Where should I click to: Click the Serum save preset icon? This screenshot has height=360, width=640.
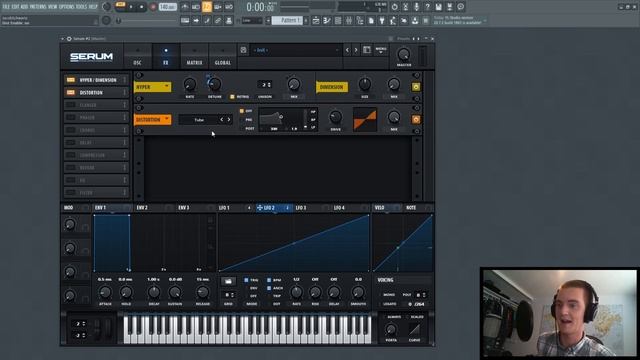point(243,50)
